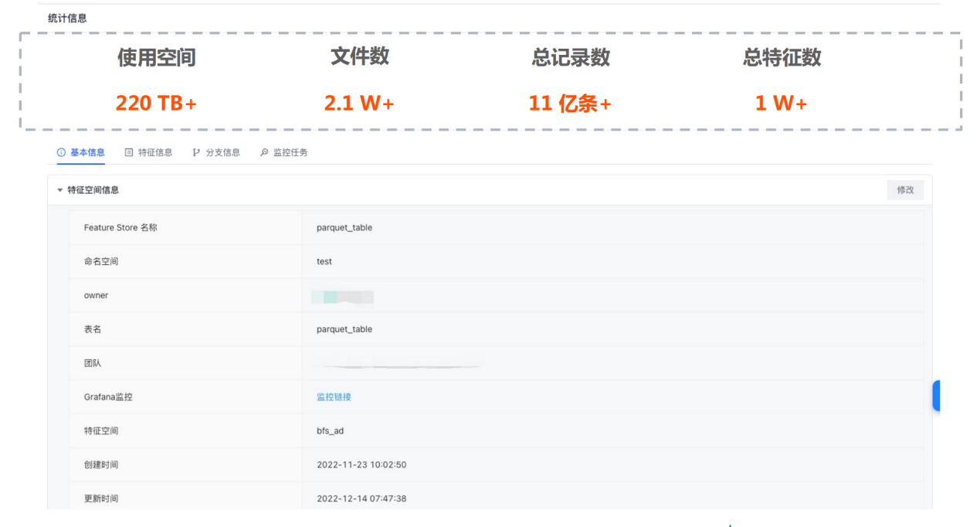The height and width of the screenshot is (527, 980).
Task: Click the branch icon beside 分支信息 tab
Action: 196,153
